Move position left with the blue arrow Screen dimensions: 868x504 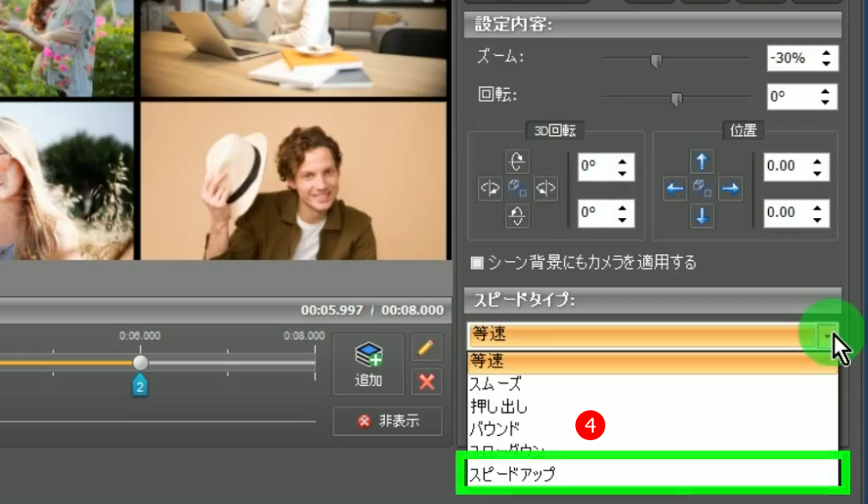coord(675,190)
